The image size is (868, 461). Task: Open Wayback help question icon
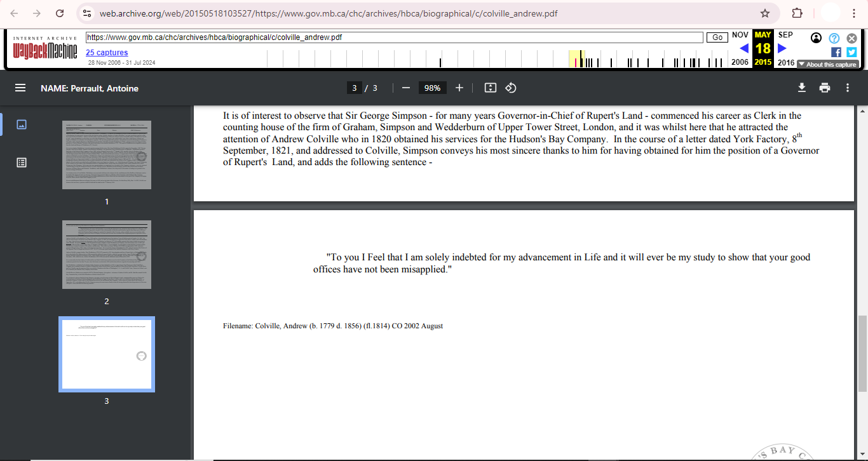pos(834,38)
